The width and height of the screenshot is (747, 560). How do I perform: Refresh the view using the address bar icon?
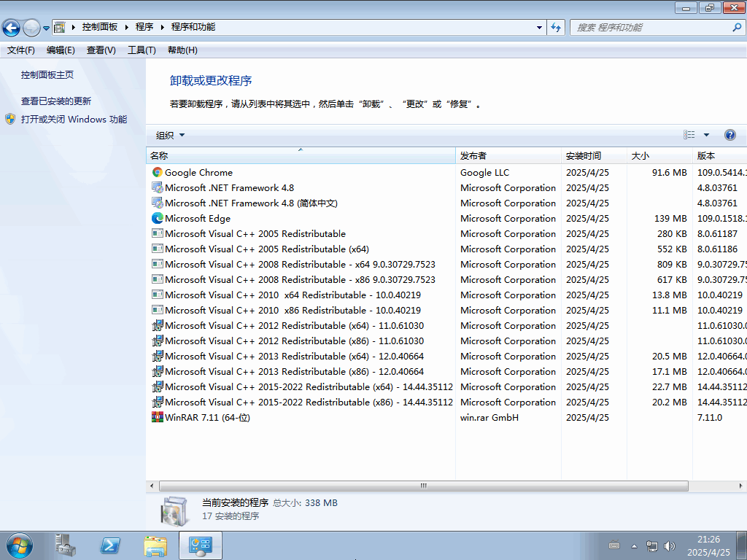click(555, 26)
